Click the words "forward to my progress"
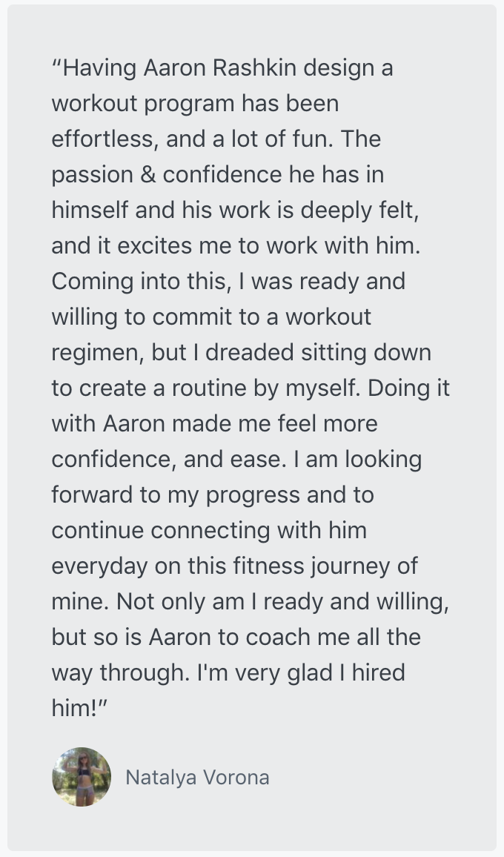Image resolution: width=504 pixels, height=857 pixels. 176,495
